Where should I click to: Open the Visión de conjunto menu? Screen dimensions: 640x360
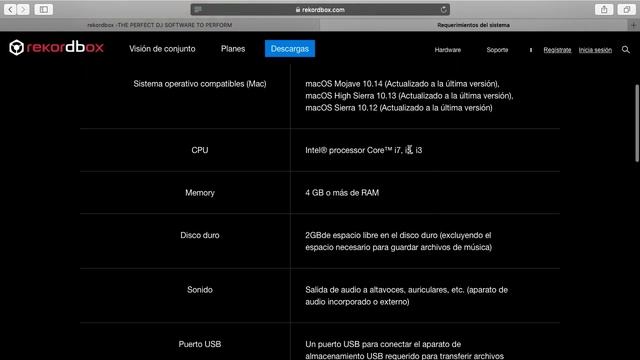pyautogui.click(x=162, y=49)
